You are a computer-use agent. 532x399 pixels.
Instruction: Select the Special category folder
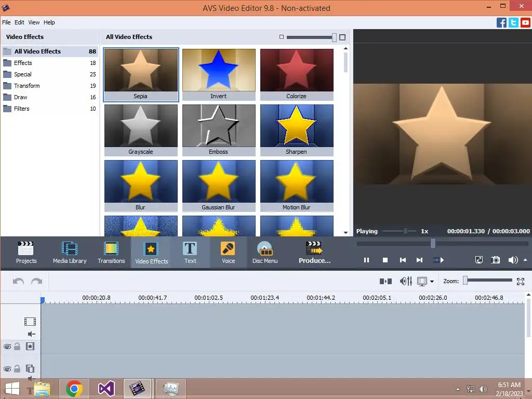[50, 74]
